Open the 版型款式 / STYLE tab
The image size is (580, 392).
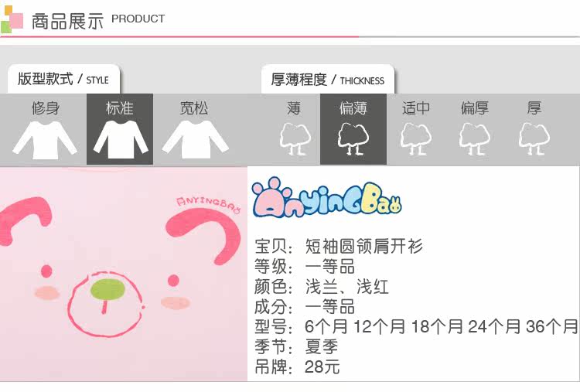coord(63,79)
